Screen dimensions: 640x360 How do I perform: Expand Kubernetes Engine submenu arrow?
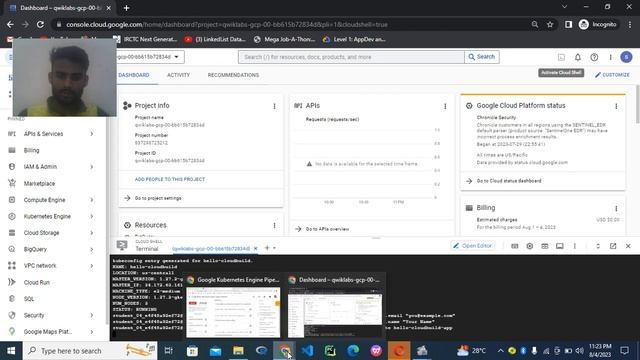[92, 216]
